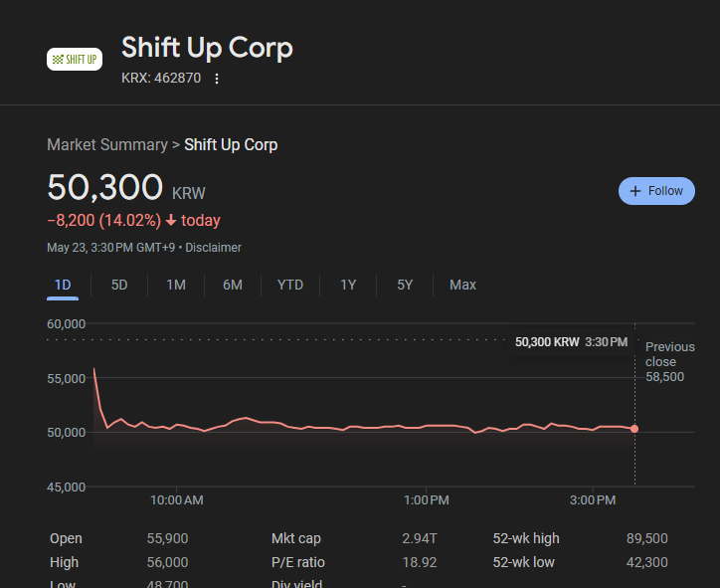Click the High value 56,000
Image resolution: width=720 pixels, height=588 pixels.
tap(167, 562)
